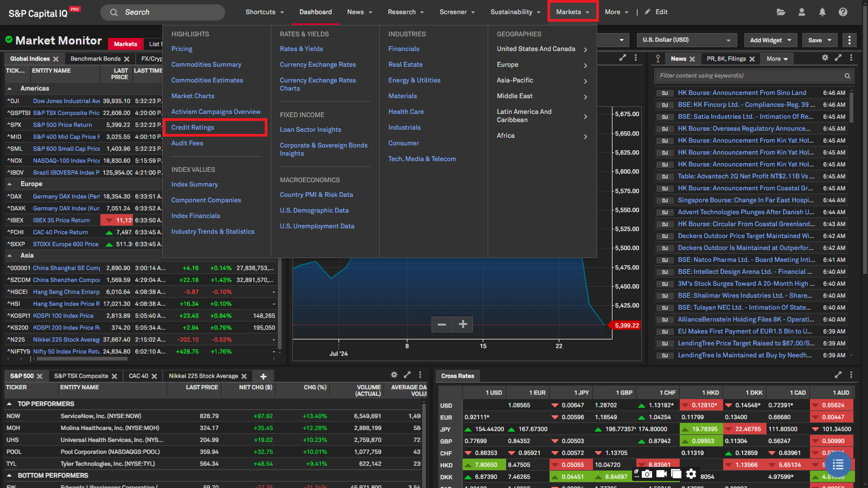Add a new tab next to Nikkei 225

(263, 376)
